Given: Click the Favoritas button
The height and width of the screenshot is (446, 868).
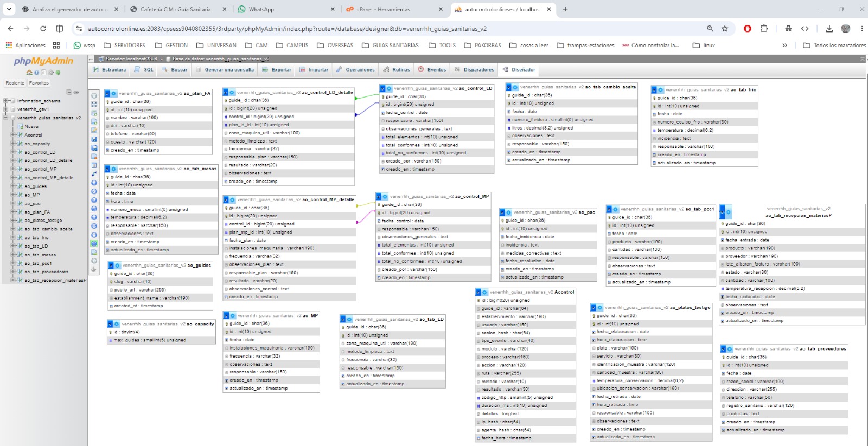Looking at the screenshot, I should tap(39, 83).
